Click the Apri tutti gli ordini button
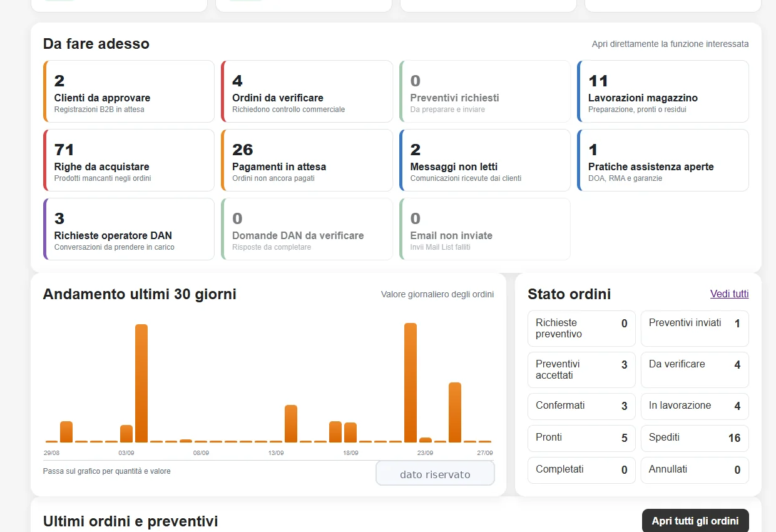 coord(695,521)
